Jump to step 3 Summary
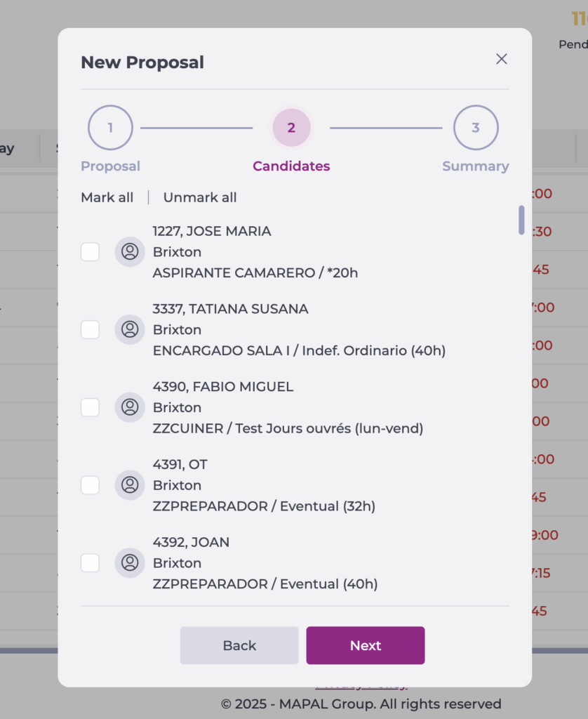The height and width of the screenshot is (719, 588). pyautogui.click(x=476, y=128)
